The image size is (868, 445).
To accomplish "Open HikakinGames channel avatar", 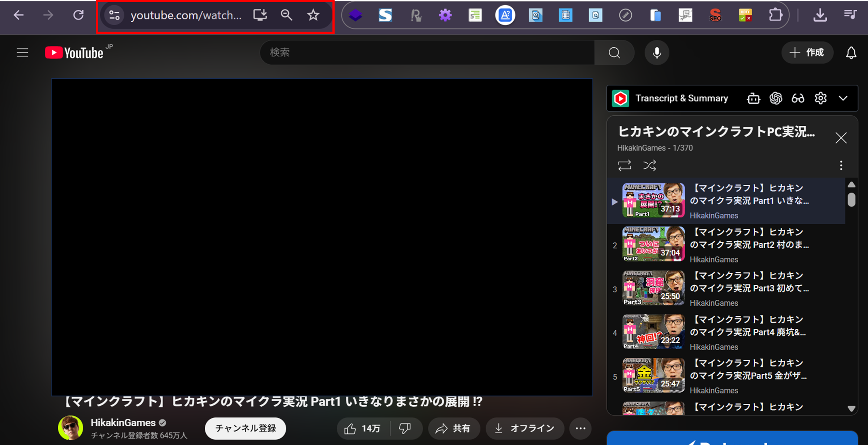I will (x=70, y=428).
